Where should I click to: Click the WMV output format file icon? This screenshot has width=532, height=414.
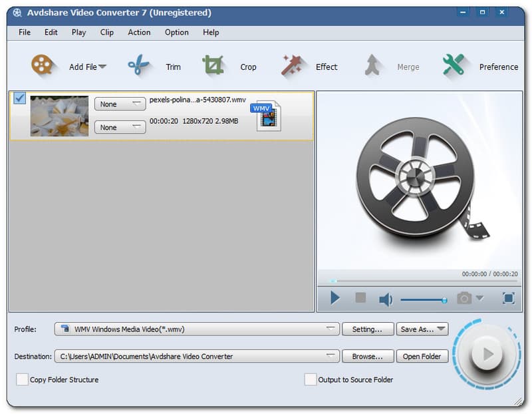point(266,116)
